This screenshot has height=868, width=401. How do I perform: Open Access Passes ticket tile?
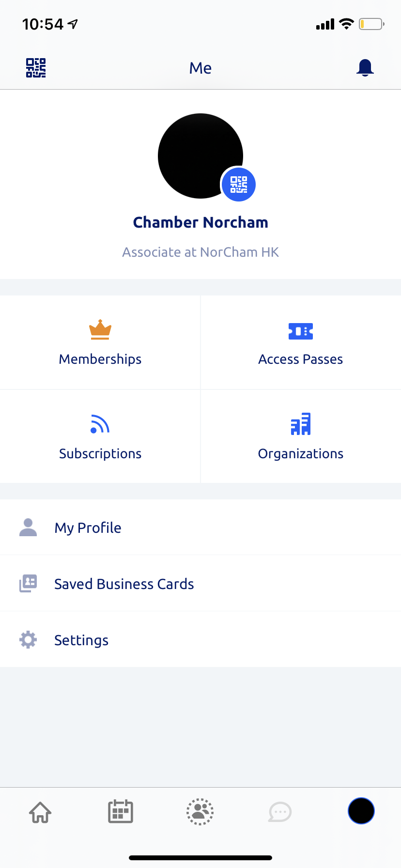pos(301,342)
